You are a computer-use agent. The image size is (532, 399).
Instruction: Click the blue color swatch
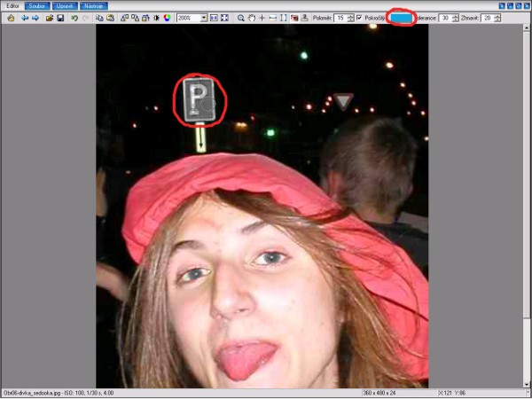(401, 18)
